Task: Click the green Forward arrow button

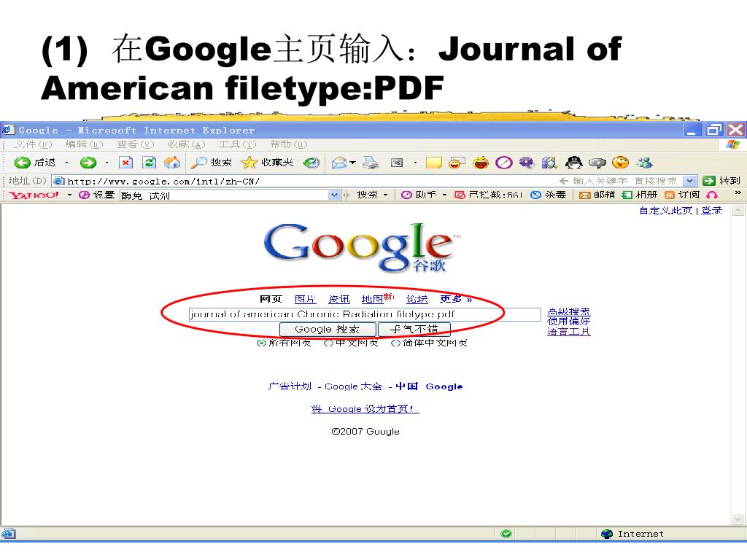Action: (88, 163)
